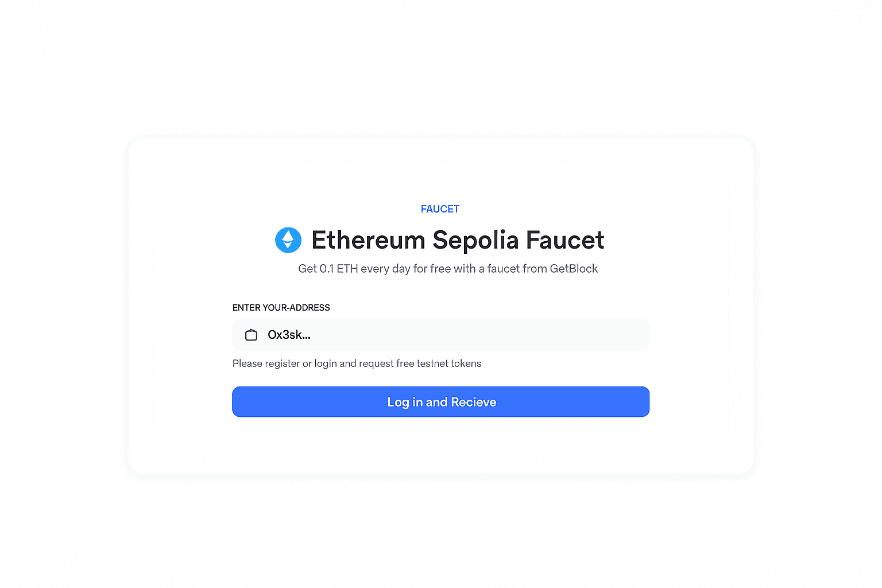Click the word request in helper text

pos(376,363)
